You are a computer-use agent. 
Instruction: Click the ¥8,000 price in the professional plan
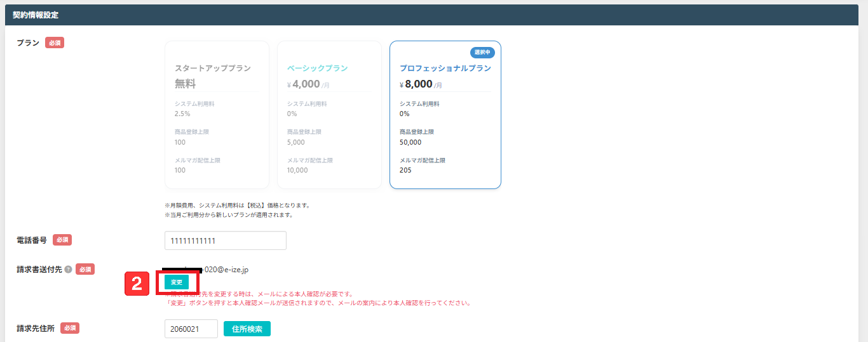pyautogui.click(x=418, y=84)
